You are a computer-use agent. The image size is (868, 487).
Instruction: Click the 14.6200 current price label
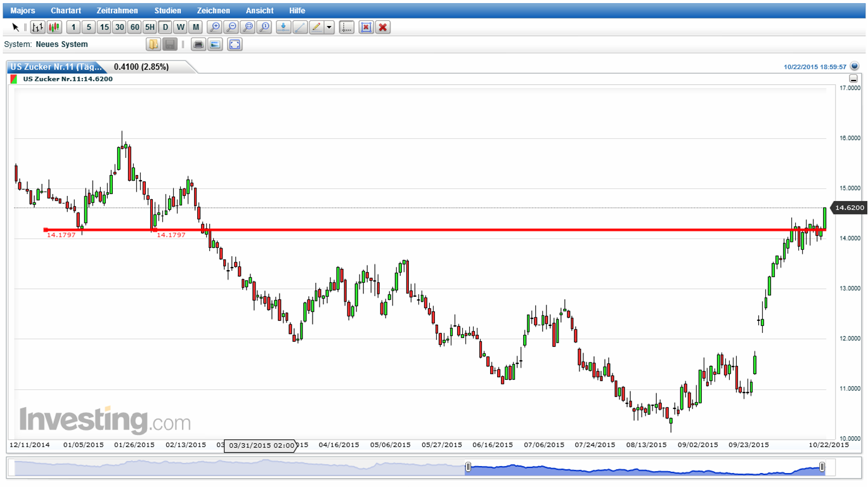[848, 208]
